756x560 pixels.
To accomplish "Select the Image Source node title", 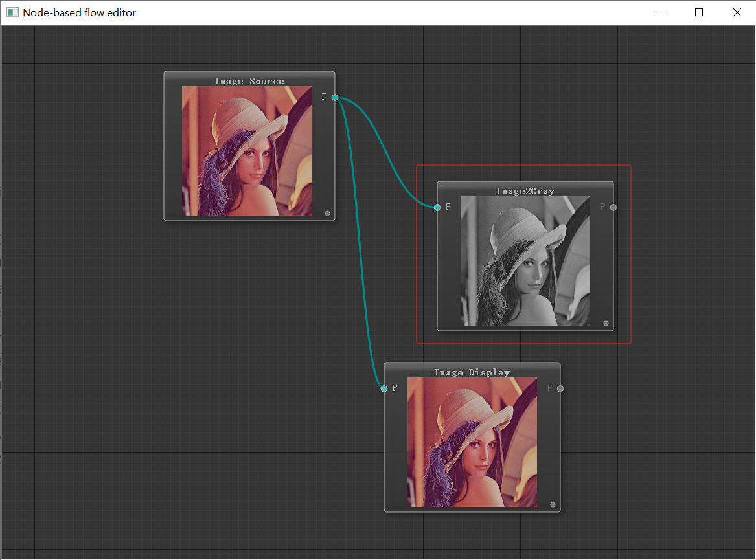I will click(x=249, y=81).
